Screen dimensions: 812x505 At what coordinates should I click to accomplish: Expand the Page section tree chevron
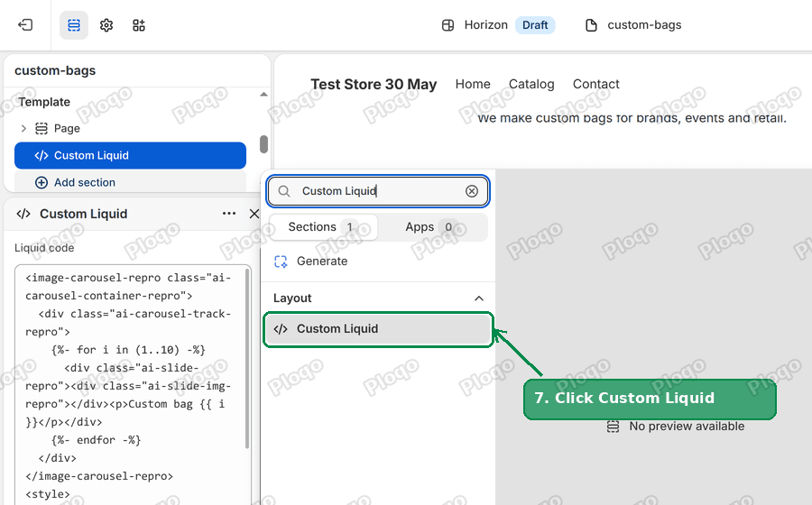[x=23, y=128]
